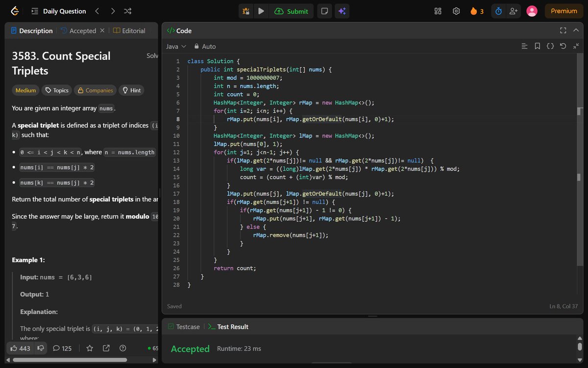Screen dimensions: 588x368
Task: View the streak fire counter
Action: click(477, 11)
